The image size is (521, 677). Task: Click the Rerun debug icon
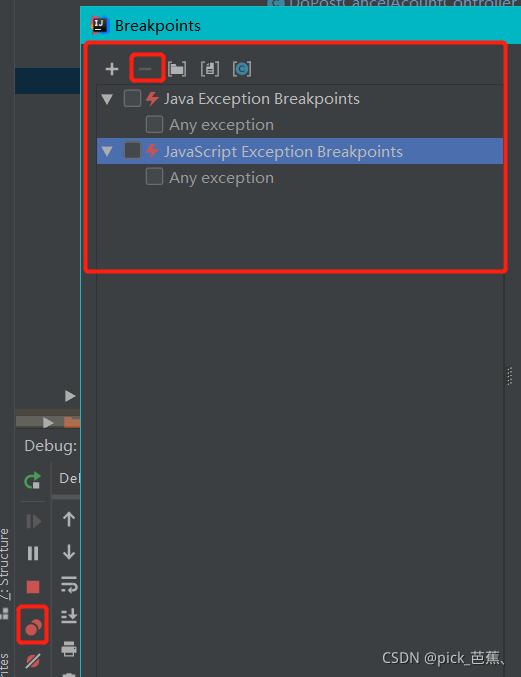(32, 480)
